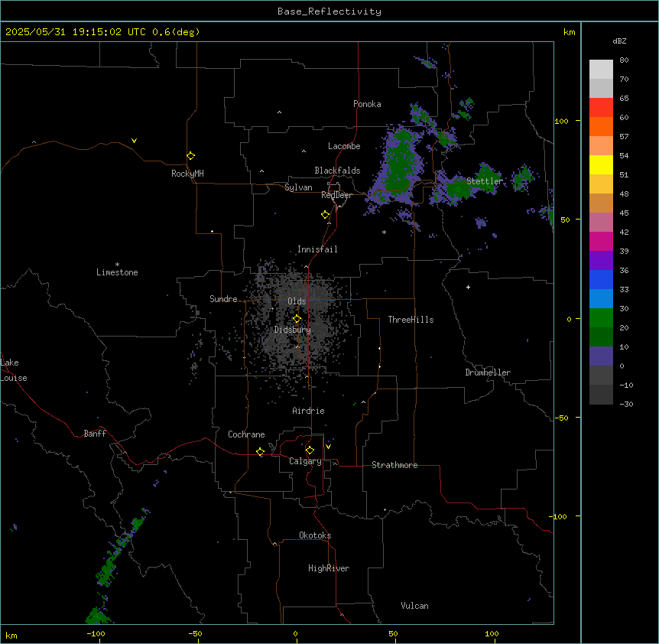The image size is (659, 644).
Task: Click the Ponoka city label
Action: tap(367, 104)
